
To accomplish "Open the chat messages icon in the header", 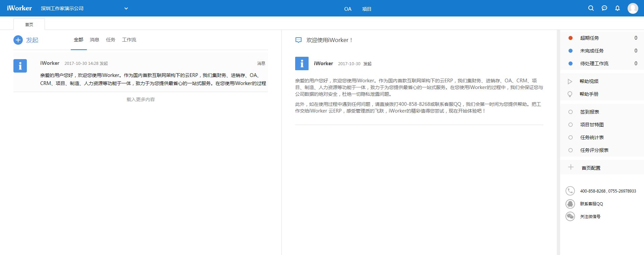I will (x=604, y=8).
